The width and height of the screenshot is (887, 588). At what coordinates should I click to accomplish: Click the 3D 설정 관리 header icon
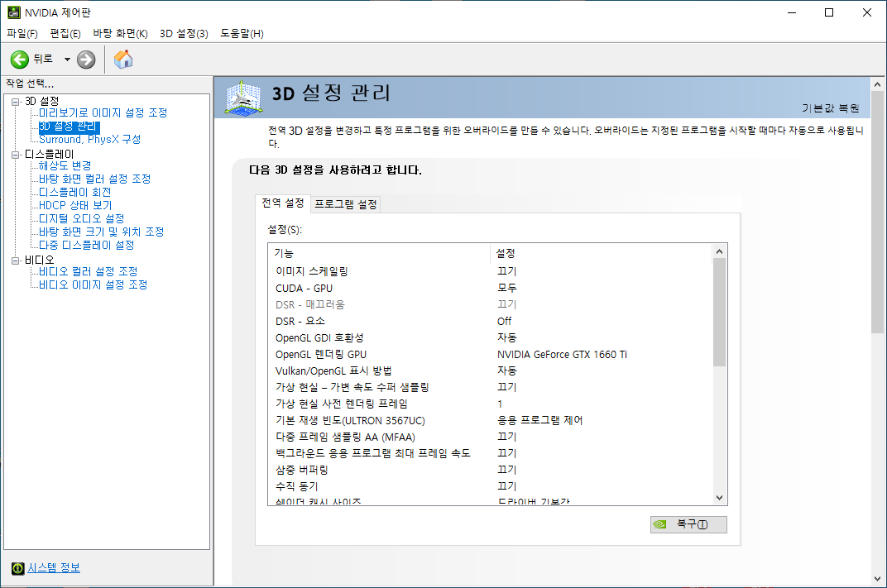pyautogui.click(x=243, y=98)
